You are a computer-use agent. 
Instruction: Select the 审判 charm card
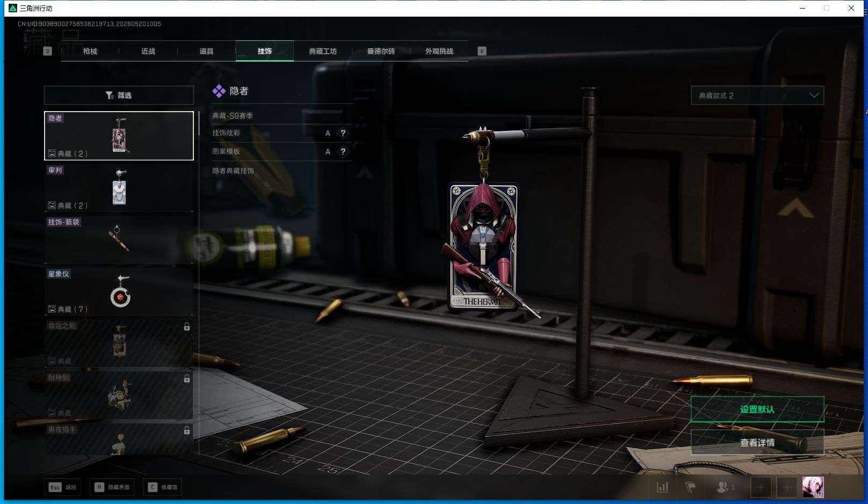[x=119, y=187]
